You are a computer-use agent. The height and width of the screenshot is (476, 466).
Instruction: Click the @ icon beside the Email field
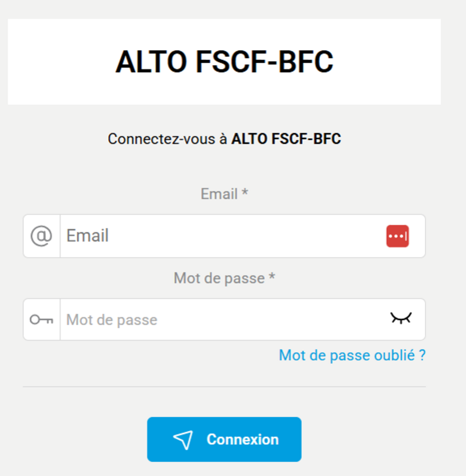tap(42, 236)
